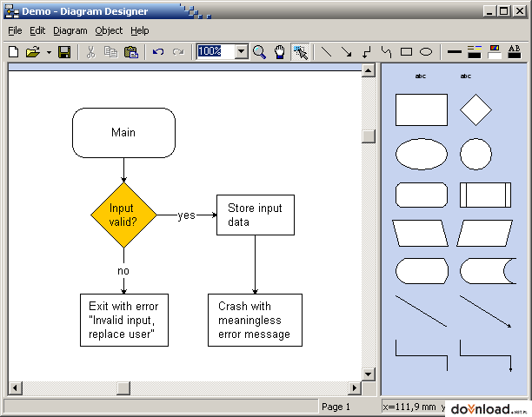
Task: Pick the ellipse template in palette
Action: tap(422, 154)
